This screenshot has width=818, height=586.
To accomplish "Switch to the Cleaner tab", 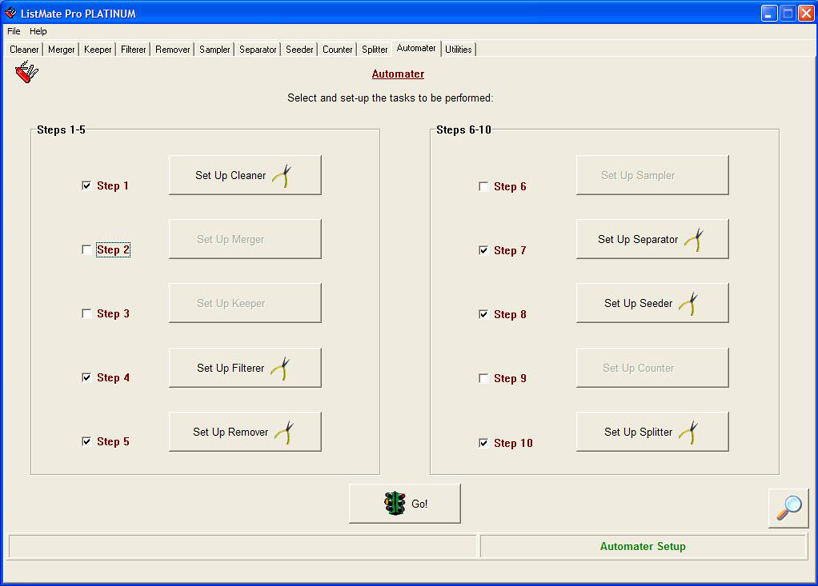I will tap(24, 49).
